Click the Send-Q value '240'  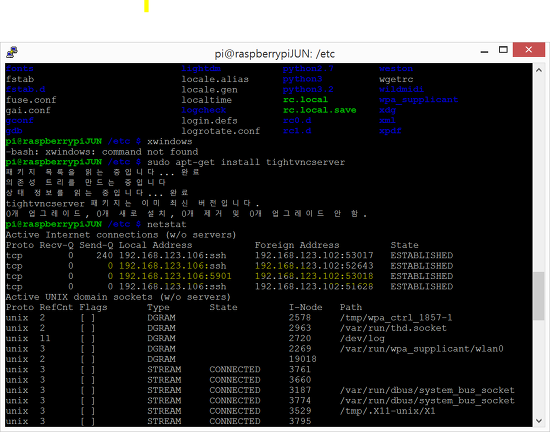[105, 256]
